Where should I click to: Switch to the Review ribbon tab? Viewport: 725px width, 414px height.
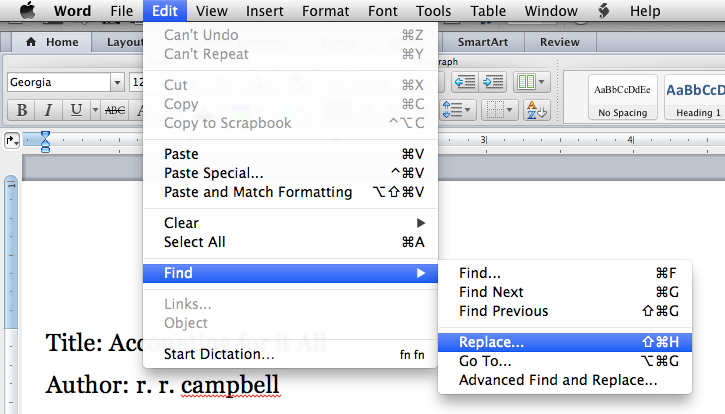tap(559, 42)
